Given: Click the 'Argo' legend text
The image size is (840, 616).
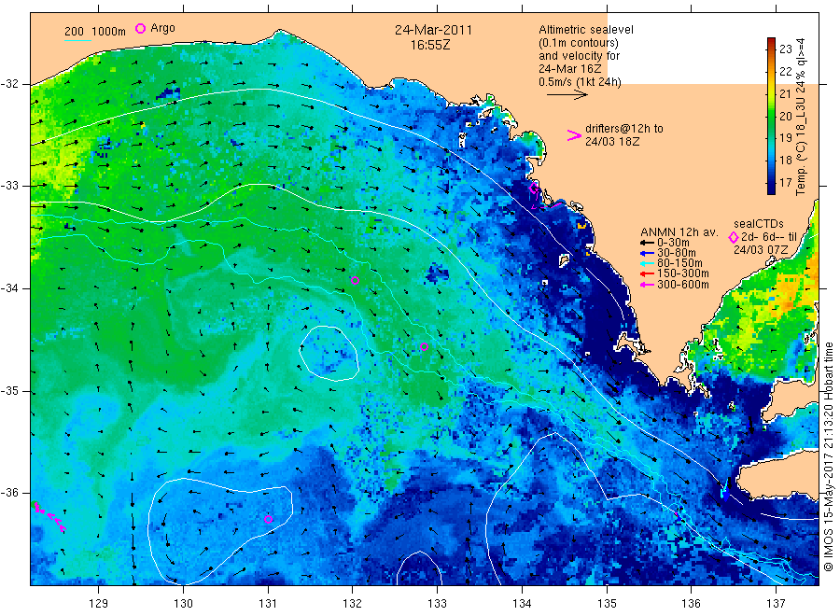Looking at the screenshot, I should pyautogui.click(x=162, y=28).
